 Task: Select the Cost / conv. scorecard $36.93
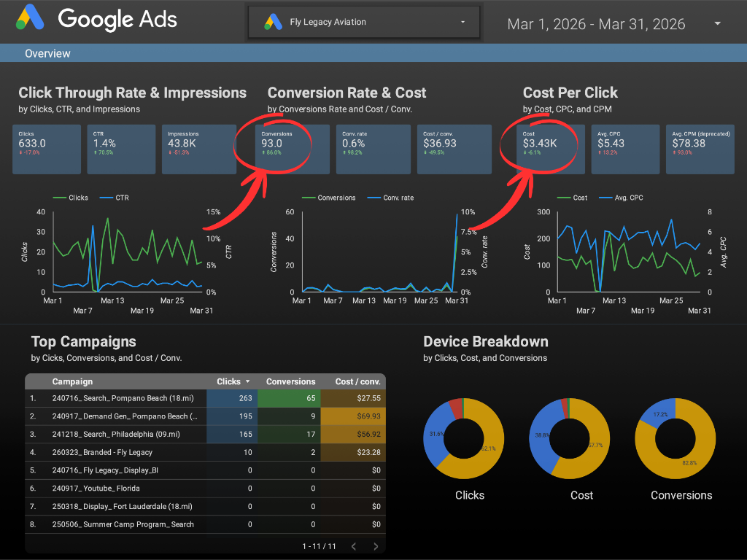click(454, 149)
